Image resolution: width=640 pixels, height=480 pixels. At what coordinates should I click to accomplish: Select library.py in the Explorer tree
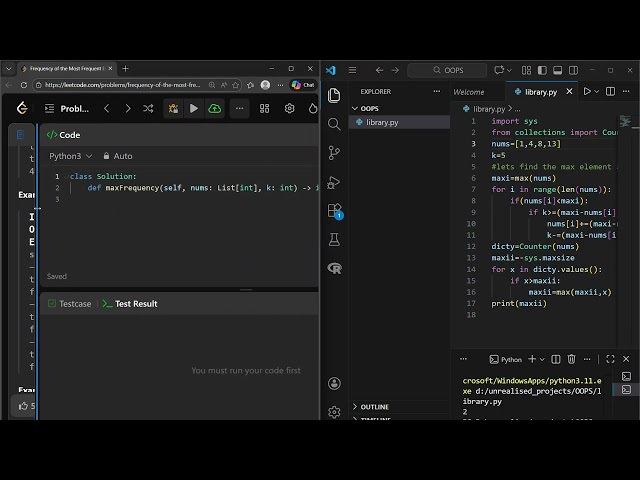[x=382, y=122]
